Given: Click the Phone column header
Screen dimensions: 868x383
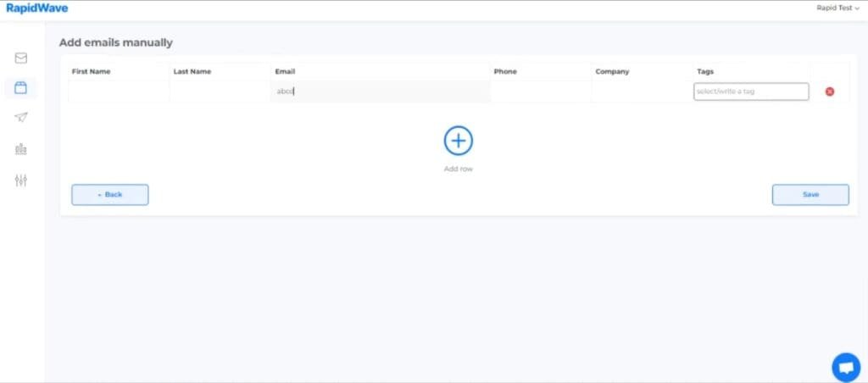Looking at the screenshot, I should pos(505,71).
